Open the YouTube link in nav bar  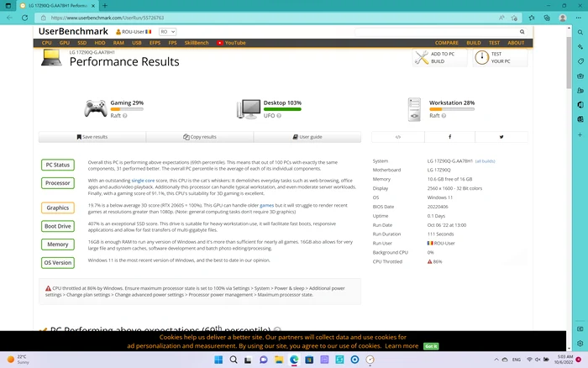point(231,43)
